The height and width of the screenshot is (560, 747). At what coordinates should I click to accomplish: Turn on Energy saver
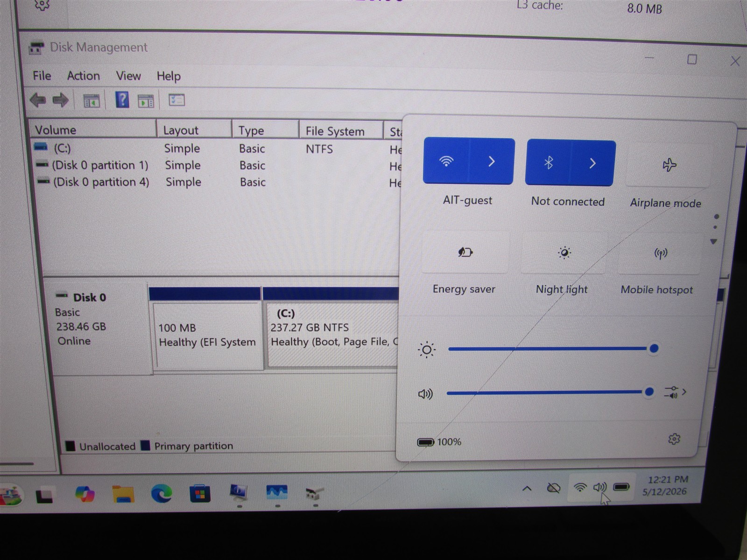(465, 252)
